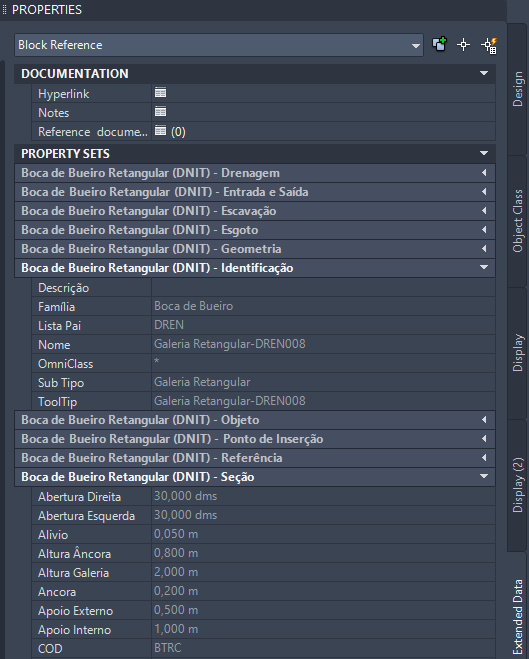Click the Altura Âncora property label

74,554
